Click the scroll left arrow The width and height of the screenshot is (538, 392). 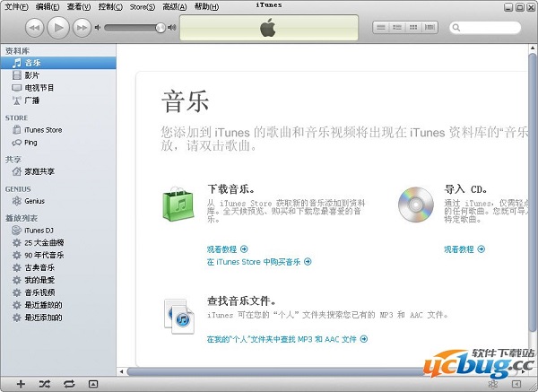click(121, 371)
